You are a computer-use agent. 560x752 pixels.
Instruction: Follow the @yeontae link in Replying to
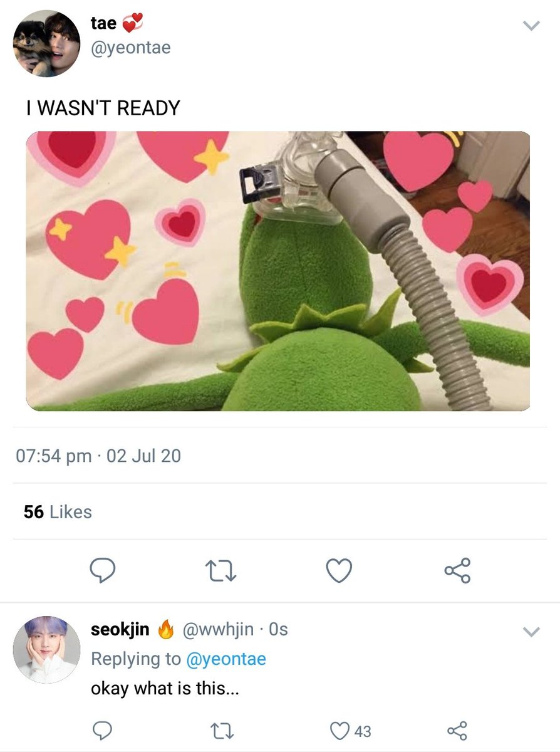[x=226, y=659]
